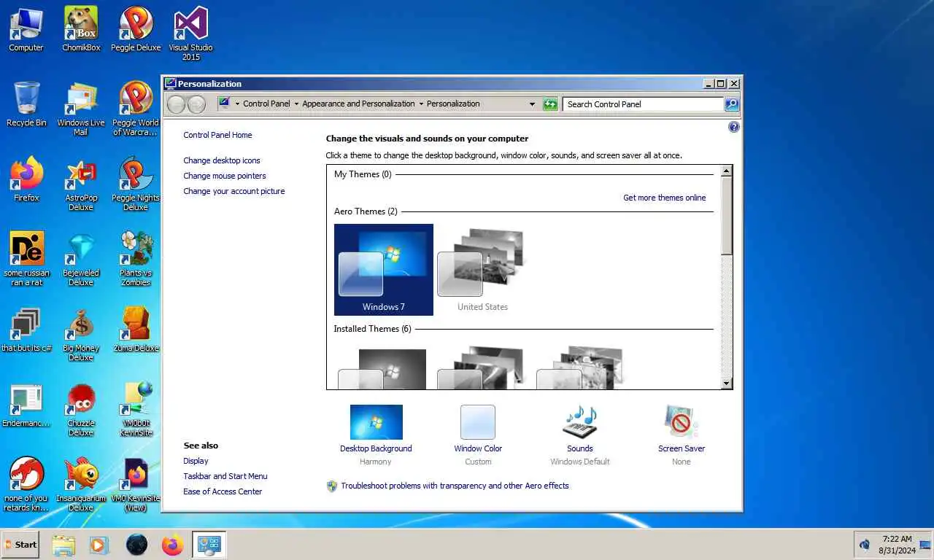Click the Sounds text label

[580, 448]
